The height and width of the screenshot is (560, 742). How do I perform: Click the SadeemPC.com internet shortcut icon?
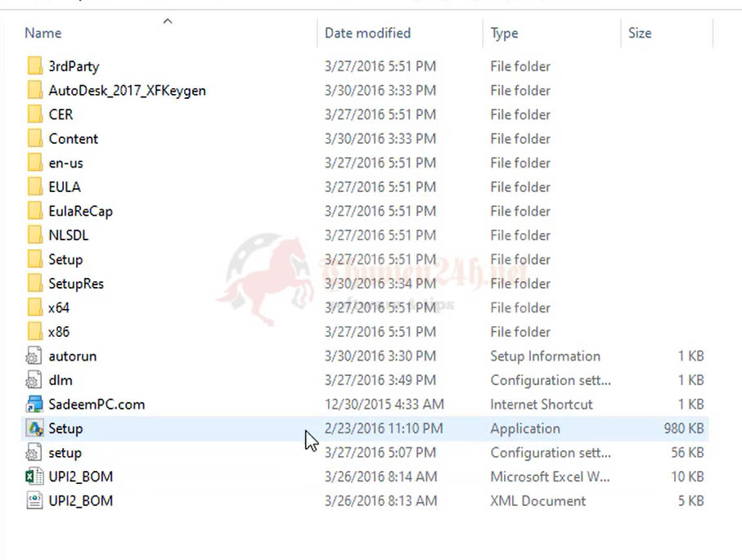pyautogui.click(x=34, y=404)
